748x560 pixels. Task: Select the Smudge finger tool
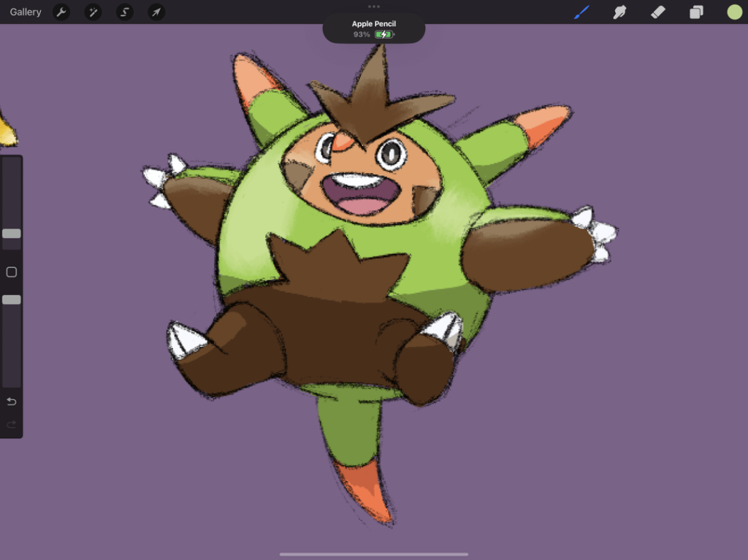619,12
